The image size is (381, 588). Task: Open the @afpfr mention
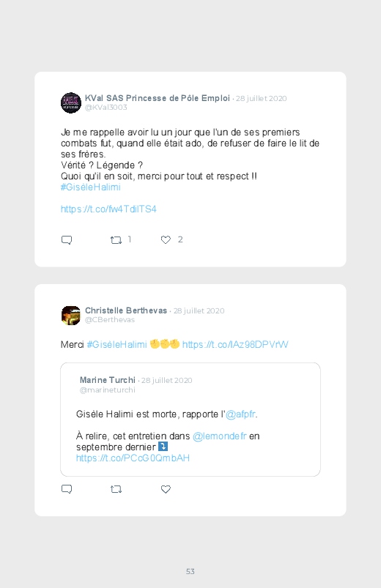point(240,414)
